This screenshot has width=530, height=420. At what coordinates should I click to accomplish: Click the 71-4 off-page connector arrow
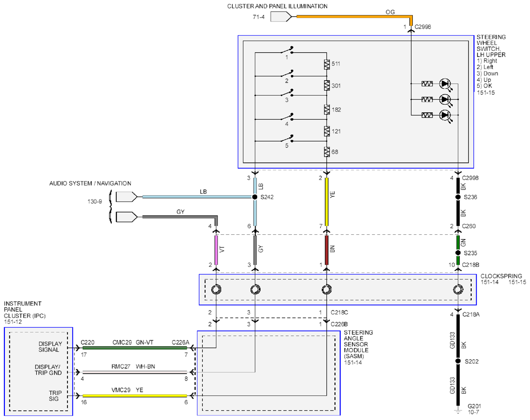click(281, 17)
